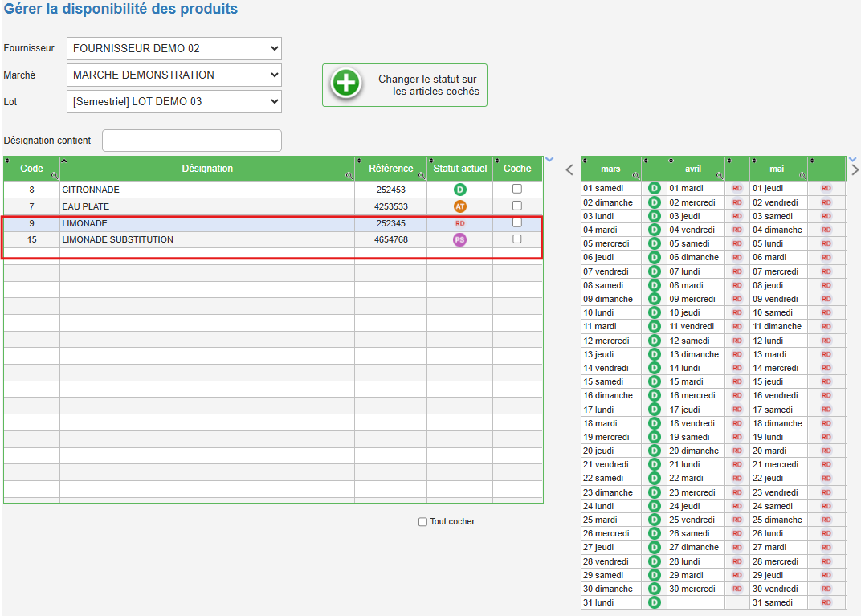Sort by Référence column header
861x616 pixels.
point(391,169)
